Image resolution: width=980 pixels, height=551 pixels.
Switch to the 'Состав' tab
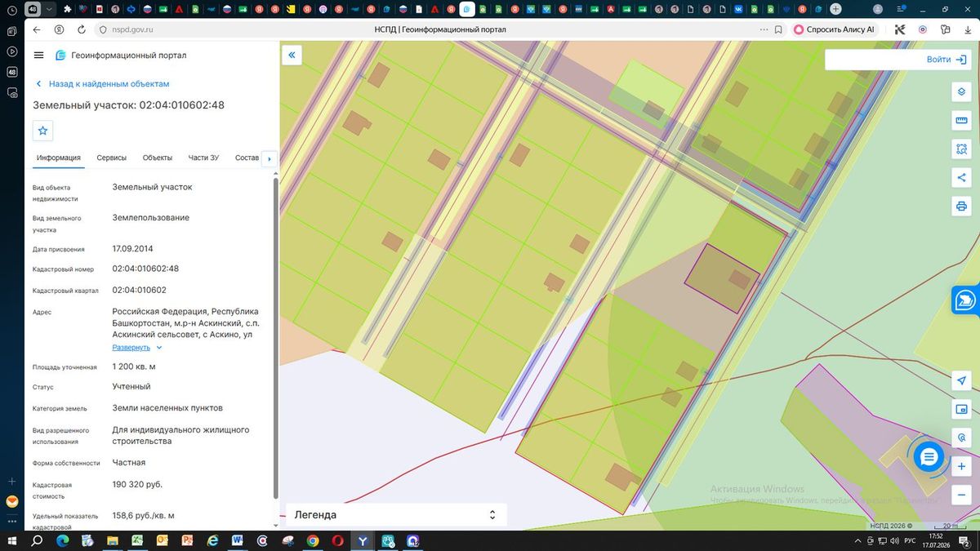(x=246, y=158)
